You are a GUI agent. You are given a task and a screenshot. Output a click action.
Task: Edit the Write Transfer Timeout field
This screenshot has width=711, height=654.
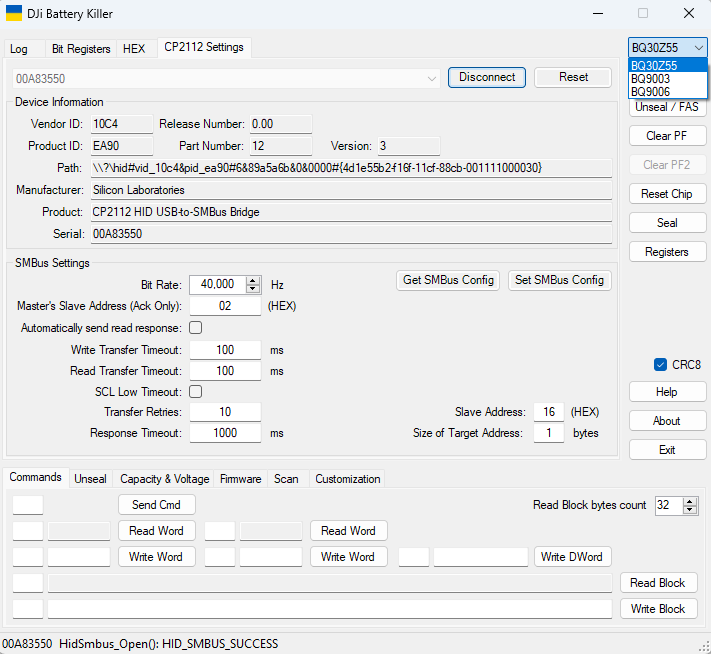pyautogui.click(x=225, y=350)
